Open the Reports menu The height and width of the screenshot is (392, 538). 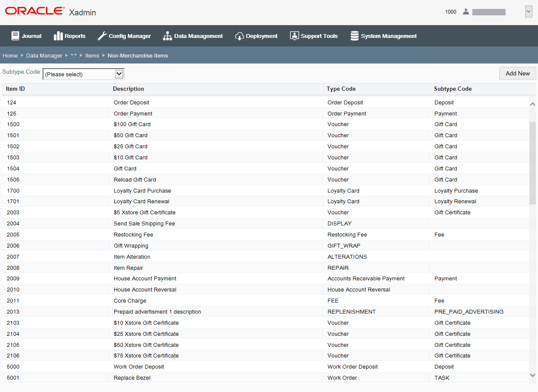[x=70, y=36]
